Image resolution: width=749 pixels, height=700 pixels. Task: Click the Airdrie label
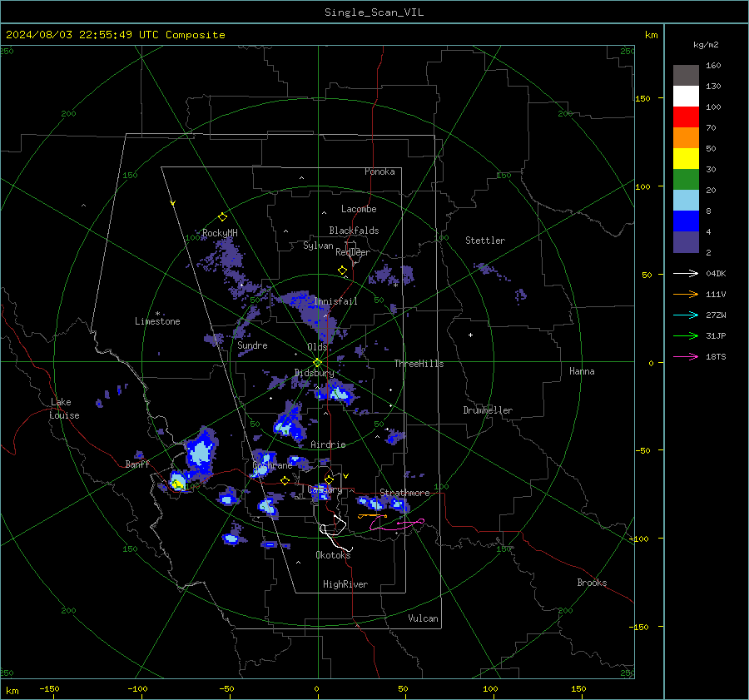point(328,444)
